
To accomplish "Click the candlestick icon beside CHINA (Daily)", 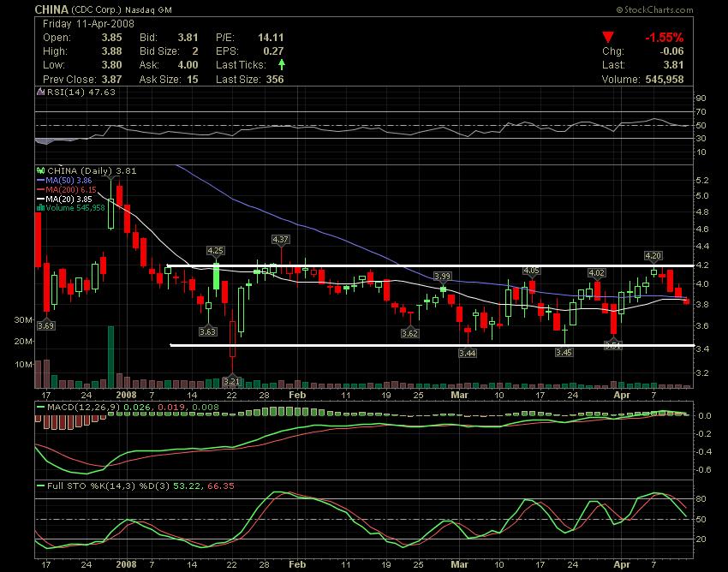I will (41, 171).
